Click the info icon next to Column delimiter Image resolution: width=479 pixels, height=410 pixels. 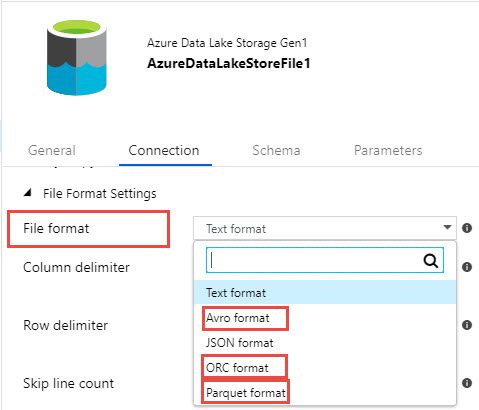[467, 267]
